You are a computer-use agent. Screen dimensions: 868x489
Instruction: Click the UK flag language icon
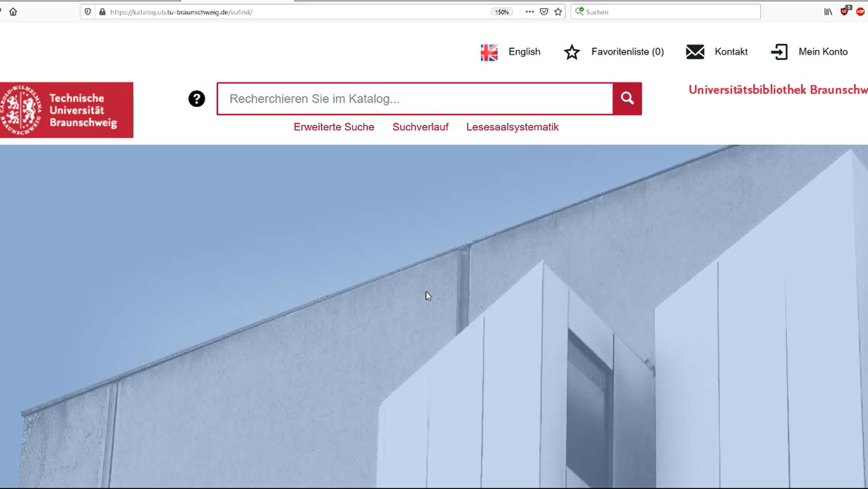[490, 52]
